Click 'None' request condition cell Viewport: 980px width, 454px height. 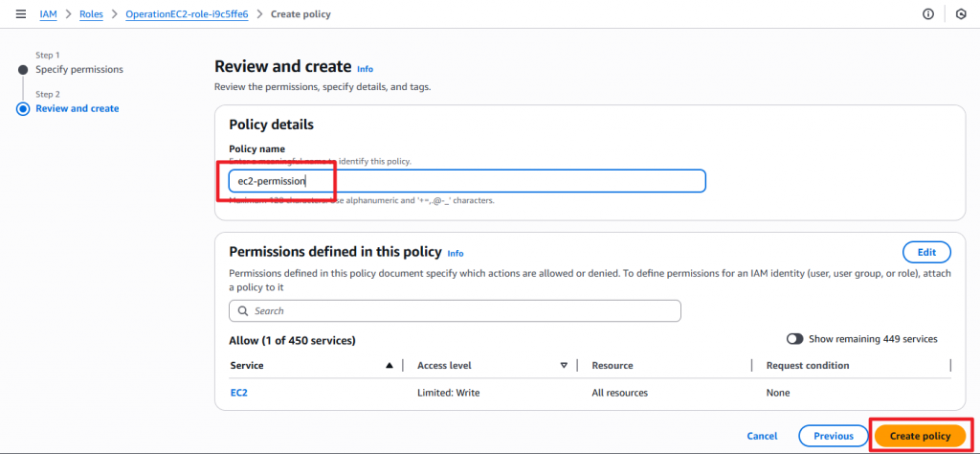point(778,393)
